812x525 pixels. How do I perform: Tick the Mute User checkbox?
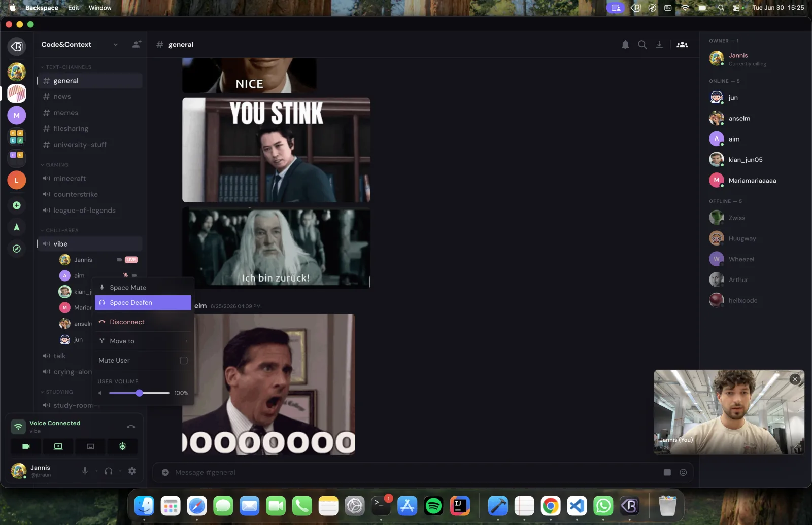point(184,360)
